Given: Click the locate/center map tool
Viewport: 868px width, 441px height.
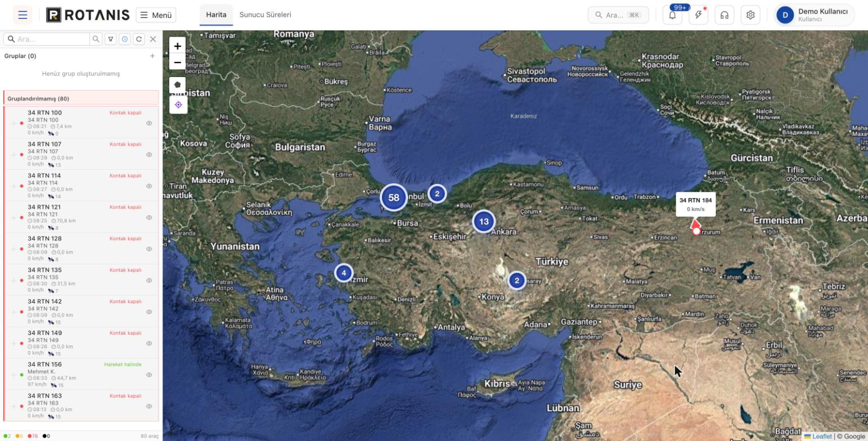Looking at the screenshot, I should [x=178, y=105].
